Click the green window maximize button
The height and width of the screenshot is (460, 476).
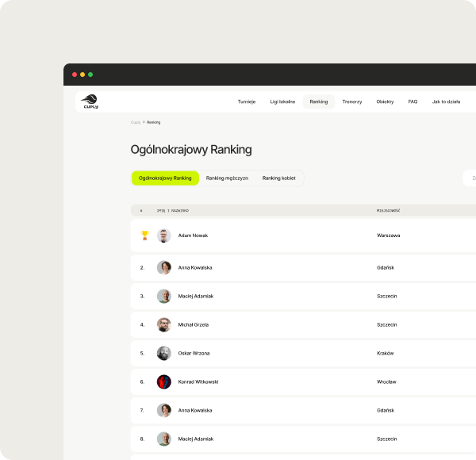point(90,75)
